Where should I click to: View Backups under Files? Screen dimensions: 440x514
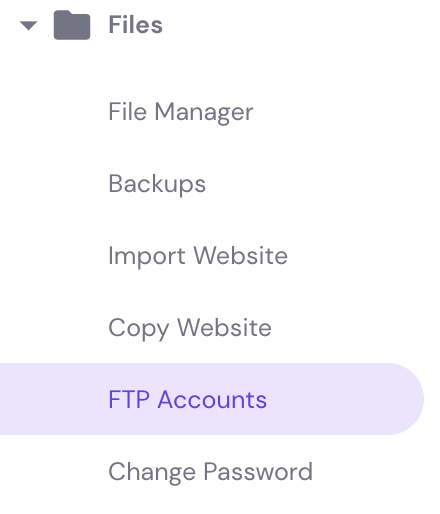click(157, 184)
